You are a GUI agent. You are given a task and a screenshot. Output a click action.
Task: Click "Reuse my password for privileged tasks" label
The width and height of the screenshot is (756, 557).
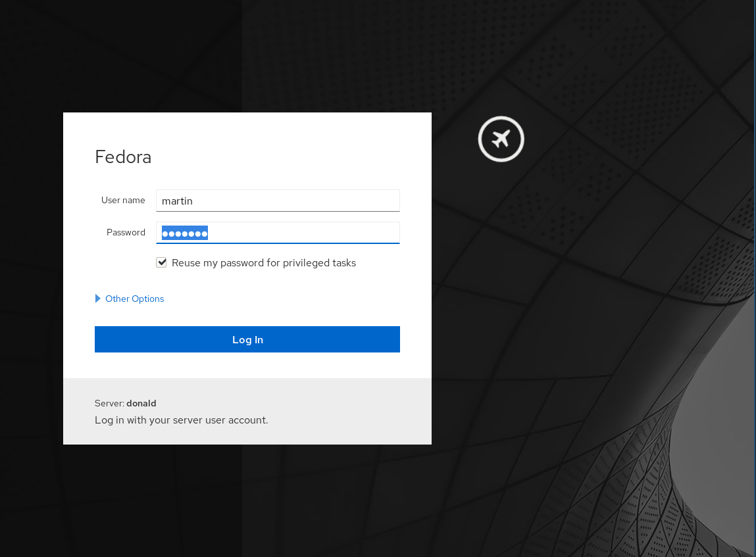[x=263, y=263]
